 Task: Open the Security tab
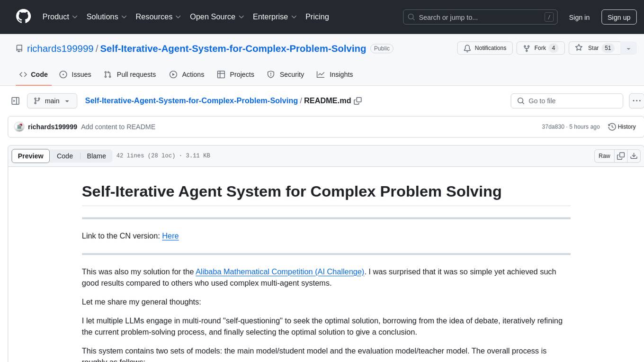tap(286, 74)
